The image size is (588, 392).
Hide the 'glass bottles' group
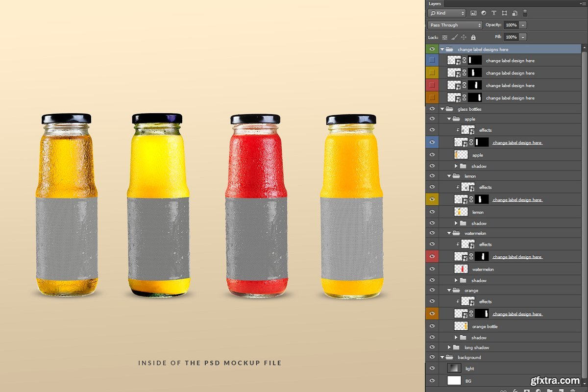click(x=432, y=109)
